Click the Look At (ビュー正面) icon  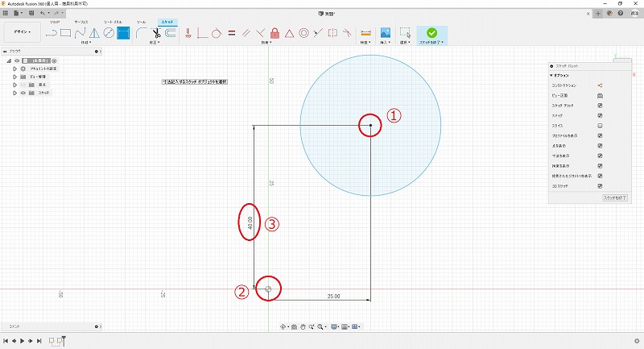pyautogui.click(x=600, y=95)
